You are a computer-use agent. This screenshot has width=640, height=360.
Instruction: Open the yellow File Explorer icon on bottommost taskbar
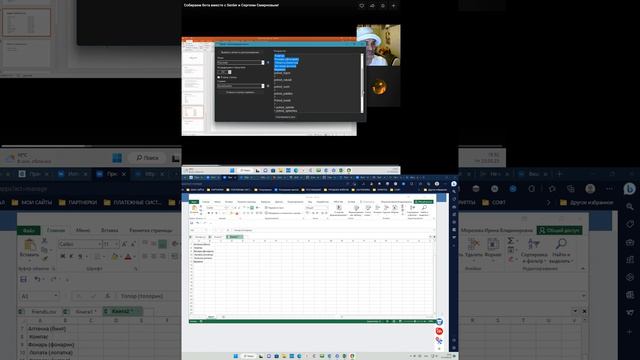(x=284, y=356)
